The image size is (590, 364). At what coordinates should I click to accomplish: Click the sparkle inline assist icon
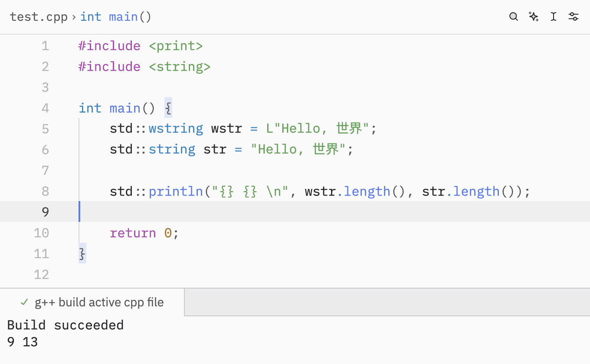534,17
